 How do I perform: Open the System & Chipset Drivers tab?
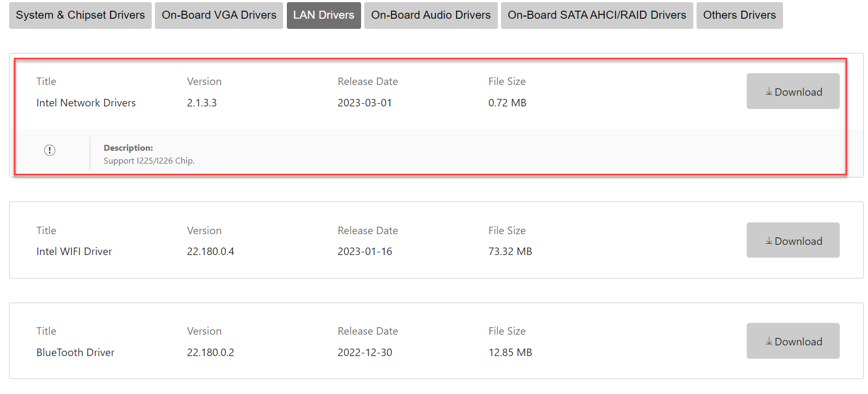pos(80,15)
